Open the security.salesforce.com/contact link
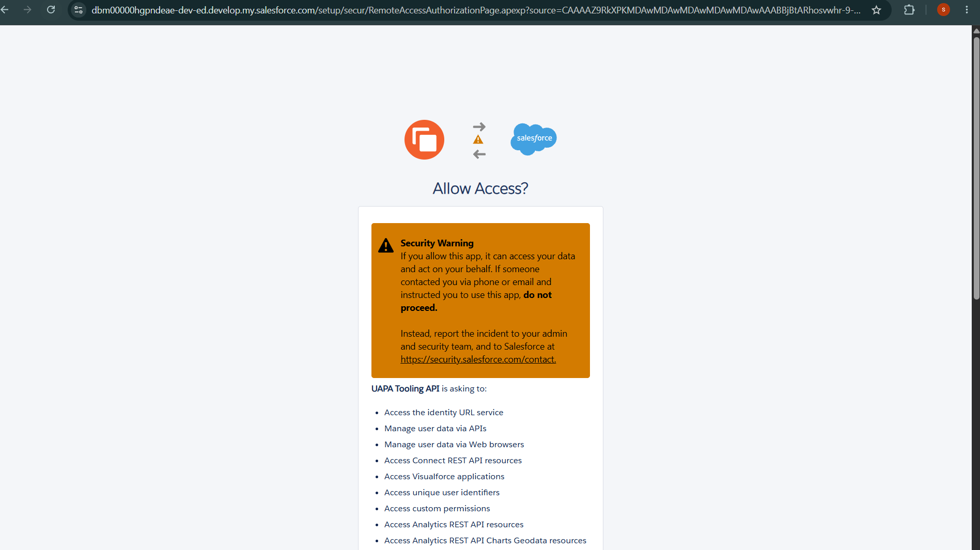 [478, 359]
